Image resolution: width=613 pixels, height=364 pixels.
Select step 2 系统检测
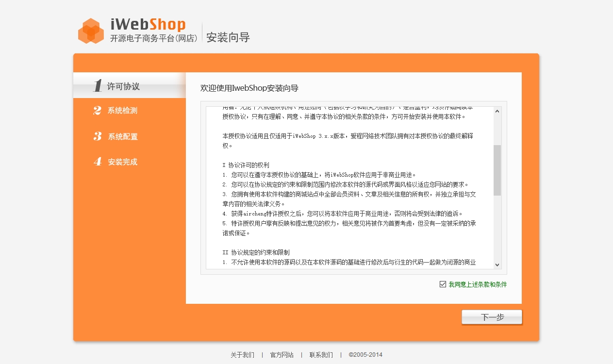116,111
